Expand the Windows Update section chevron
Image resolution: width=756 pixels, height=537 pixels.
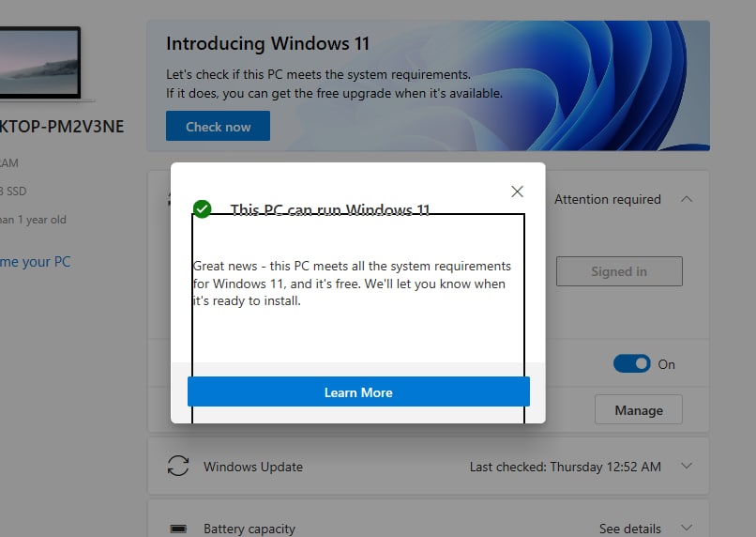pyautogui.click(x=687, y=466)
